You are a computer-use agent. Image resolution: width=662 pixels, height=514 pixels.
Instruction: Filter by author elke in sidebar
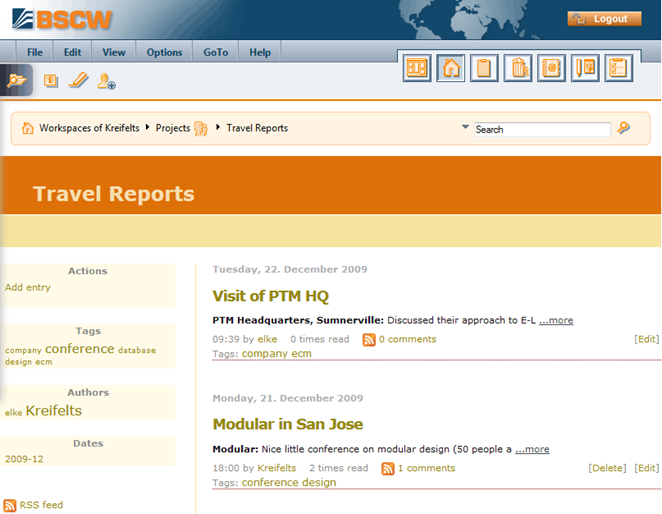coord(13,413)
